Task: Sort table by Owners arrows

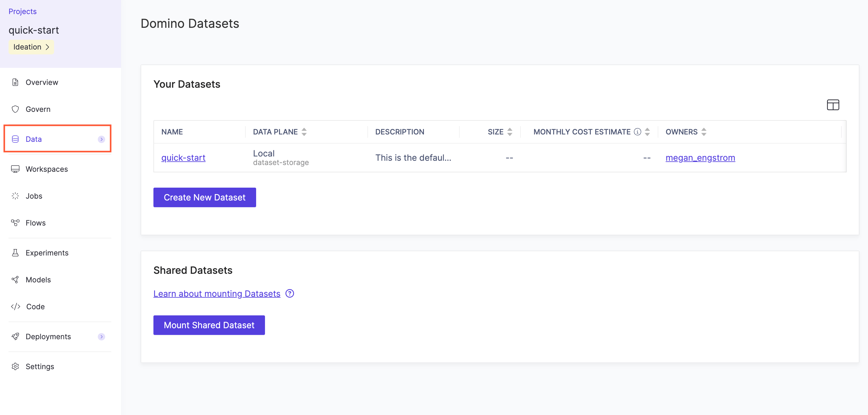Action: (x=704, y=132)
